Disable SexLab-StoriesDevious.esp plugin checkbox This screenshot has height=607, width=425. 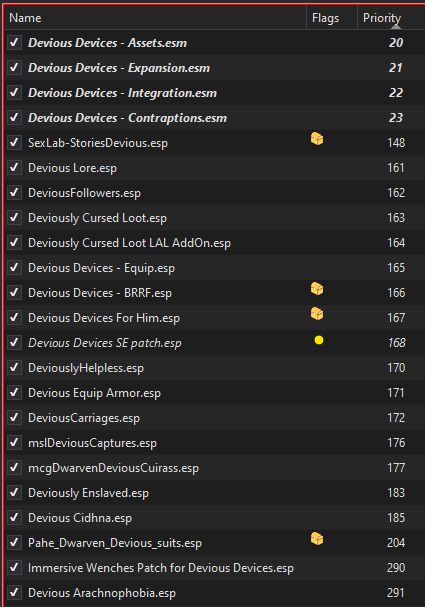coord(14,142)
